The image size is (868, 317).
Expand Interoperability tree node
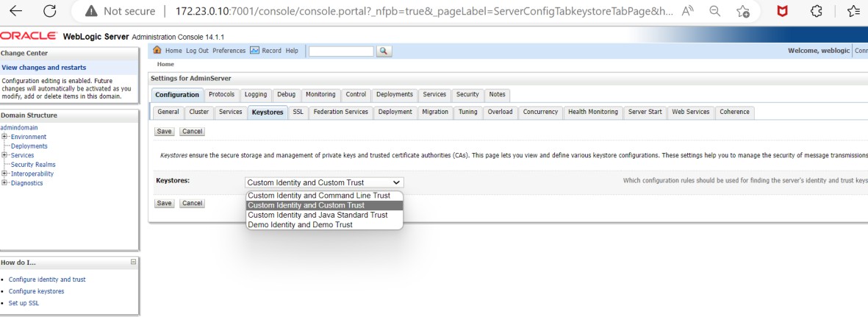pyautogui.click(x=4, y=174)
